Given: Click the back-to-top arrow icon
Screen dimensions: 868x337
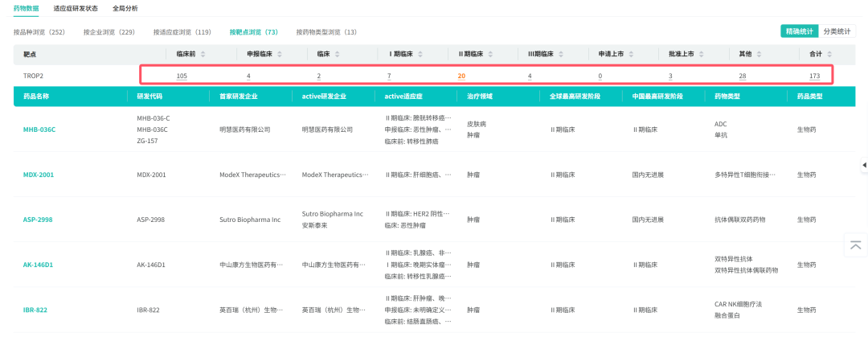Looking at the screenshot, I should 856,245.
